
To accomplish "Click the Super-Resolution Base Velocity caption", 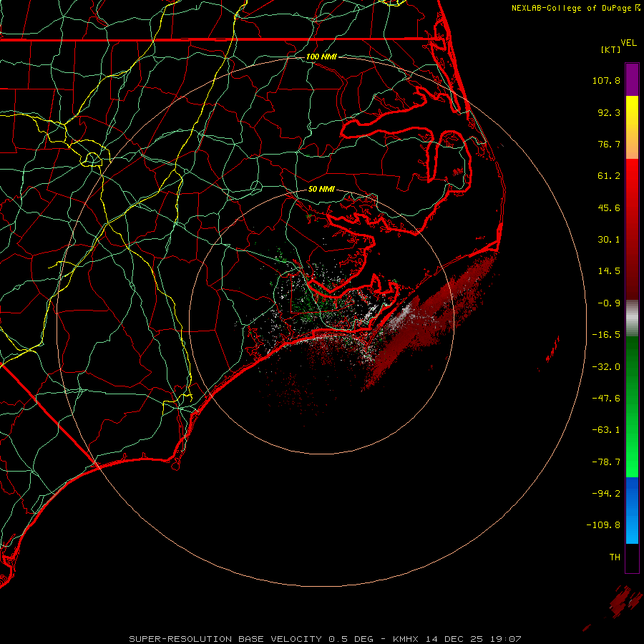I will tap(326, 639).
